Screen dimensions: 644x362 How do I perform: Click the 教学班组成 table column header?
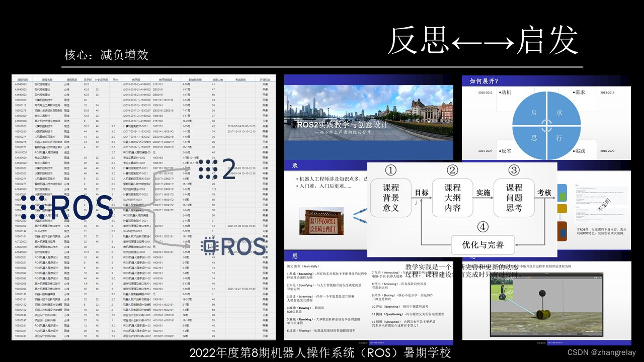[x=166, y=79]
